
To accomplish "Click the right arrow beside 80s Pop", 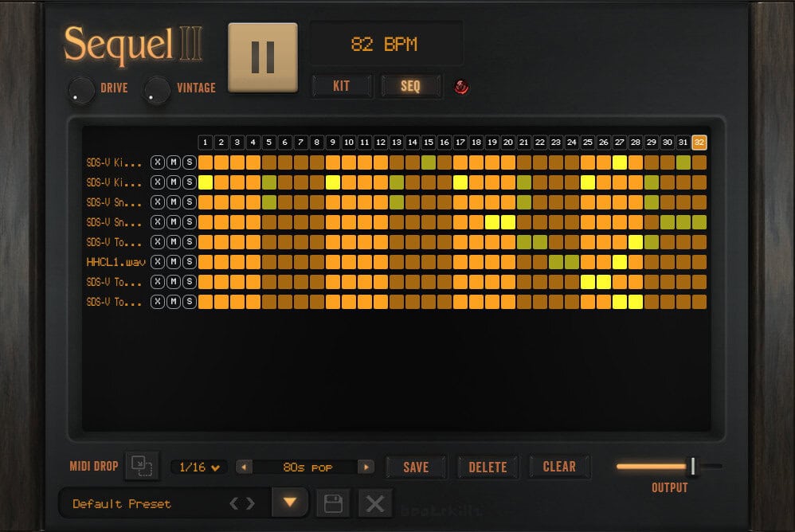I will click(366, 467).
